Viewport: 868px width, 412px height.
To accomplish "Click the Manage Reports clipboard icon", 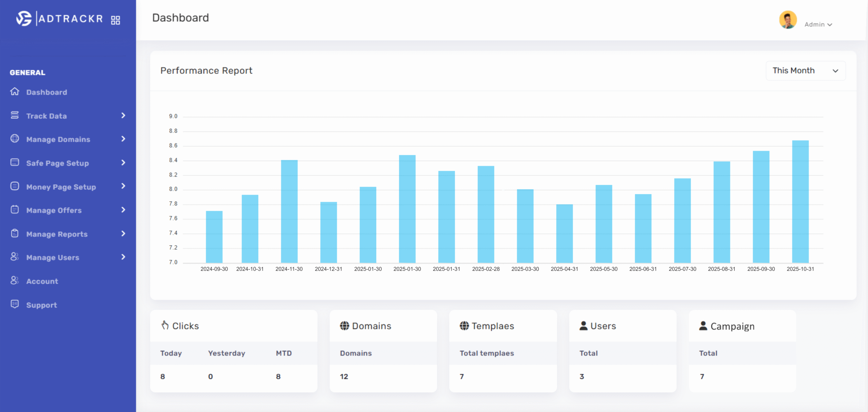I will (x=15, y=233).
